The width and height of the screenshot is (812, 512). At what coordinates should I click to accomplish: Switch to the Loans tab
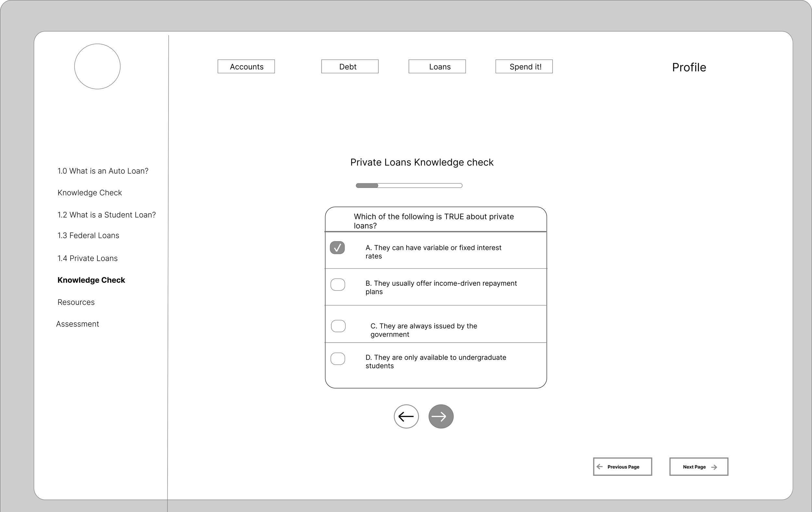[437, 67]
